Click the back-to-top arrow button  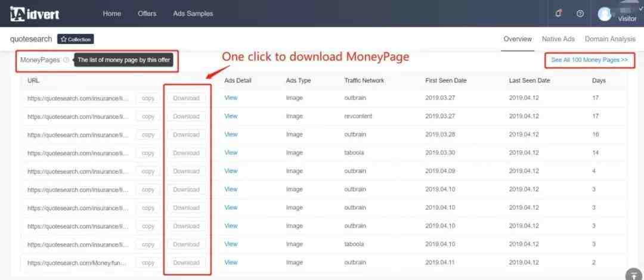pyautogui.click(x=633, y=275)
